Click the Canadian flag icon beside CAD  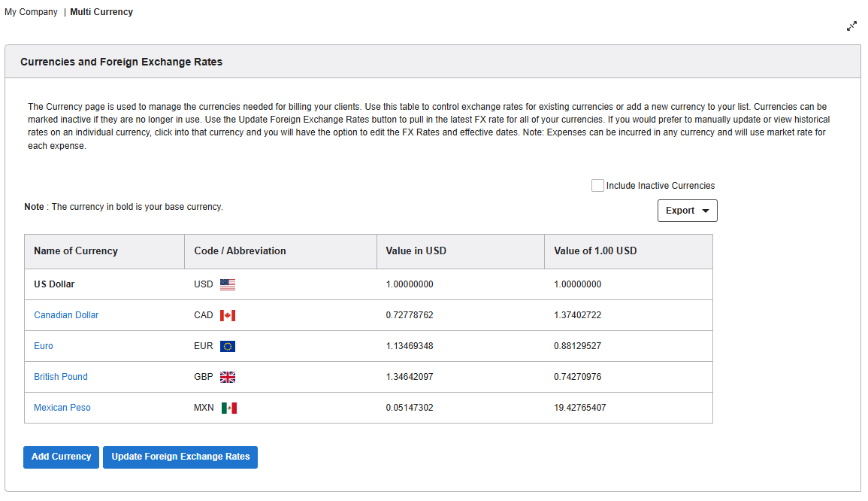[228, 314]
